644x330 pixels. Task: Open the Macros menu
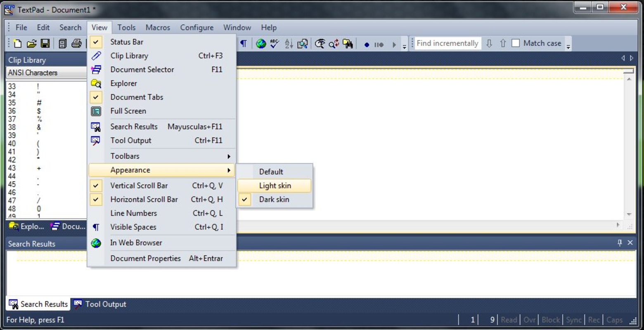pos(158,28)
